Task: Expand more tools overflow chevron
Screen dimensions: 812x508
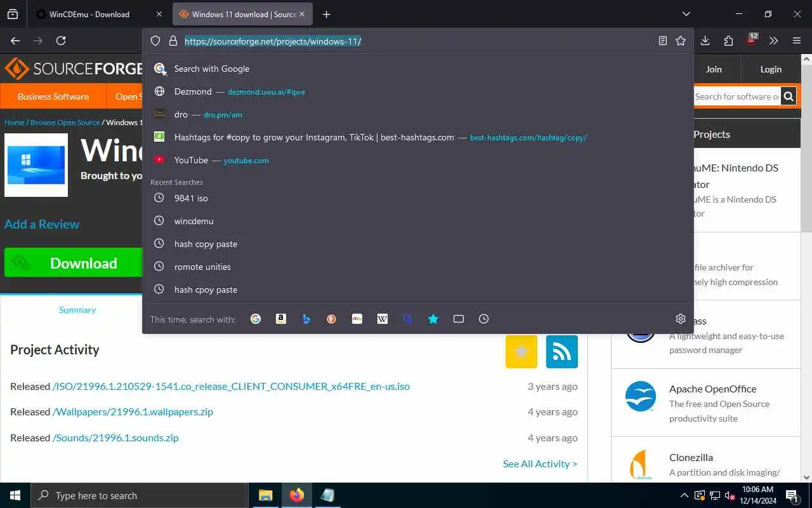Action: [x=773, y=41]
